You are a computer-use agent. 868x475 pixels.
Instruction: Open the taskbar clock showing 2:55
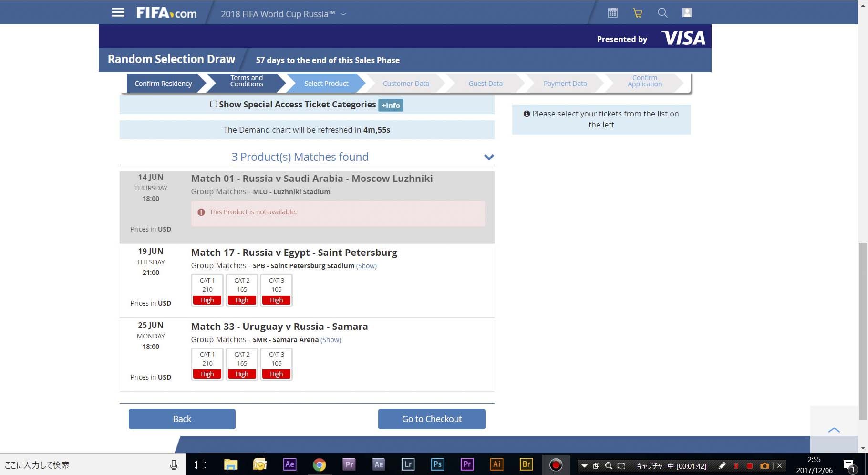[x=814, y=464]
